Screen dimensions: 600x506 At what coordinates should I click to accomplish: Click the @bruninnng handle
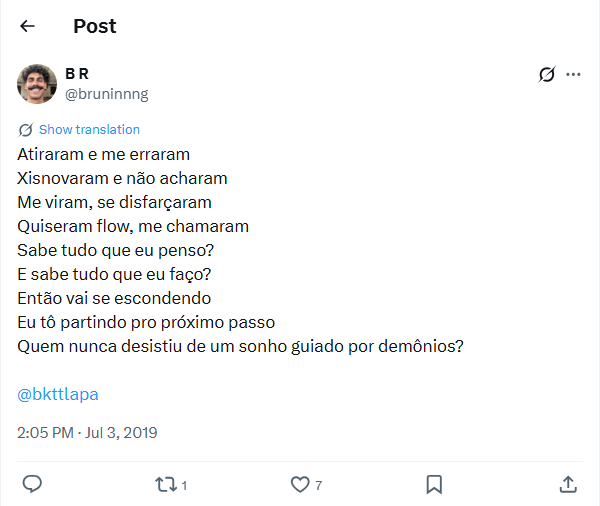click(106, 94)
